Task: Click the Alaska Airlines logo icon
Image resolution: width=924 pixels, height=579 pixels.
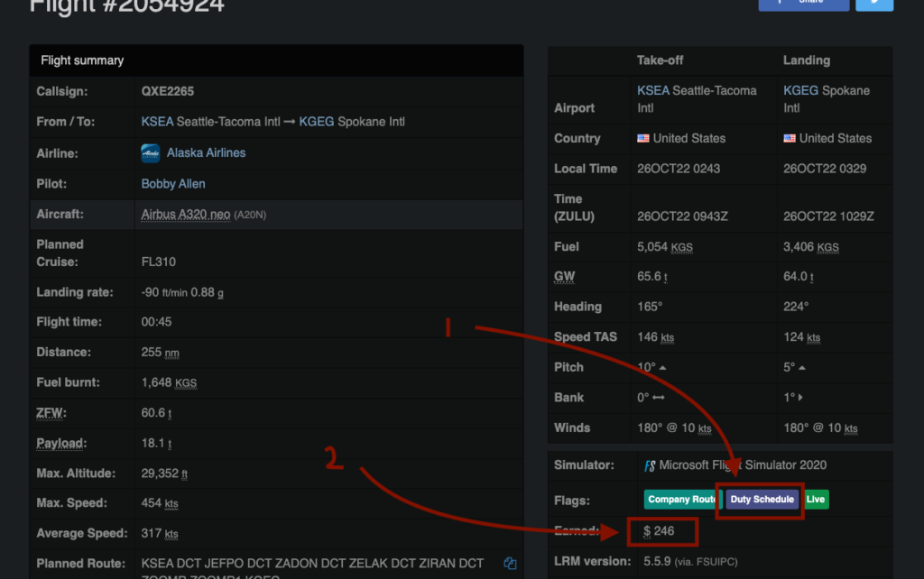Action: click(151, 153)
